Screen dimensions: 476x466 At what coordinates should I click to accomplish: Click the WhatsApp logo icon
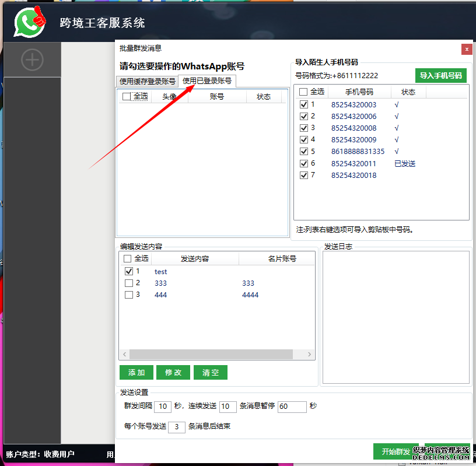pyautogui.click(x=29, y=22)
